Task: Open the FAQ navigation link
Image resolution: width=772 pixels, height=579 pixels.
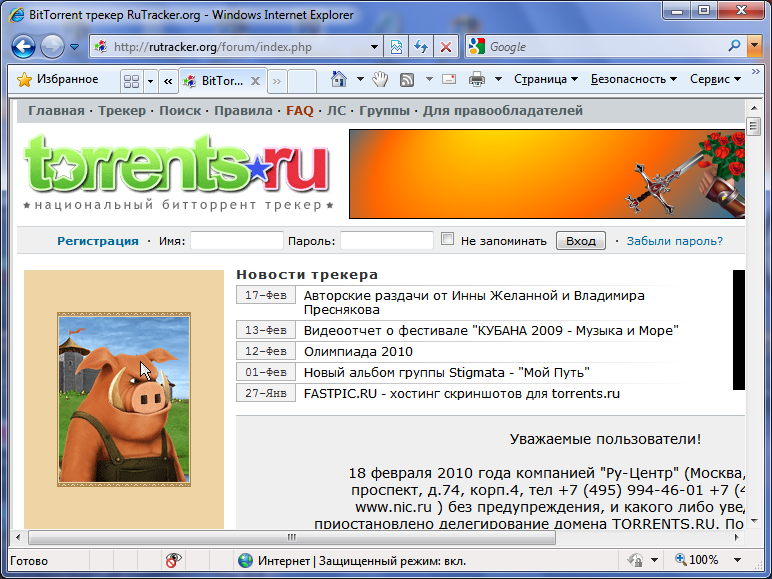Action: click(x=300, y=110)
